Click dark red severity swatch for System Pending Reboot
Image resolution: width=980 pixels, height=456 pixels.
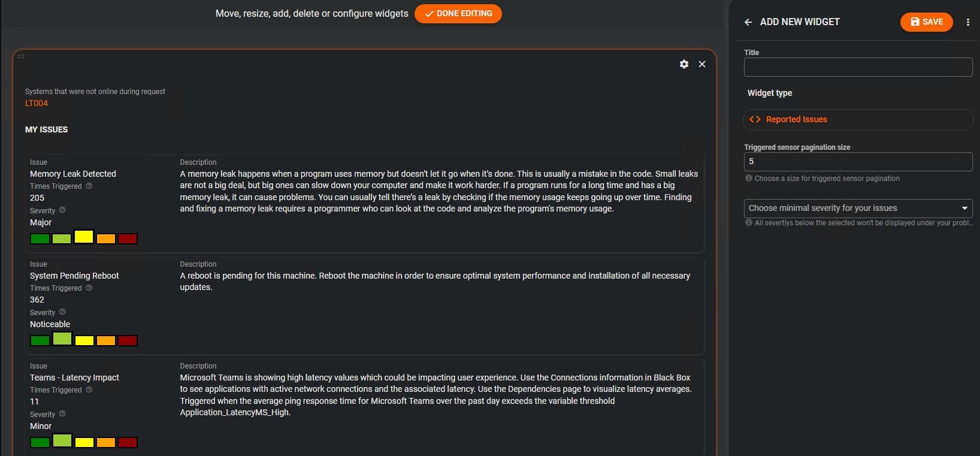pos(128,340)
